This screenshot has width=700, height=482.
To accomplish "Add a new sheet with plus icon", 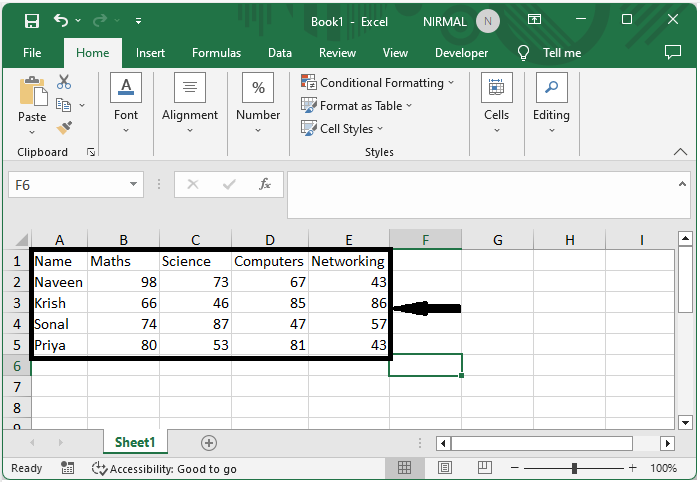I will [209, 442].
